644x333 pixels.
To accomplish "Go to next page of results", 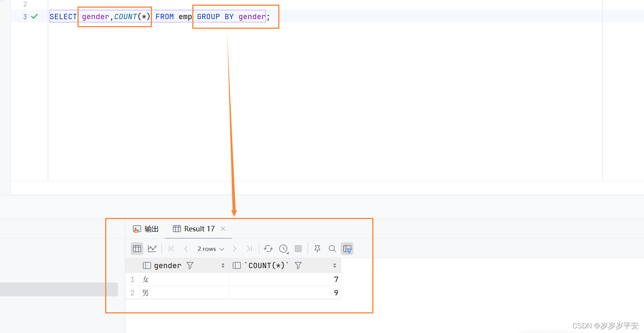I will [234, 249].
